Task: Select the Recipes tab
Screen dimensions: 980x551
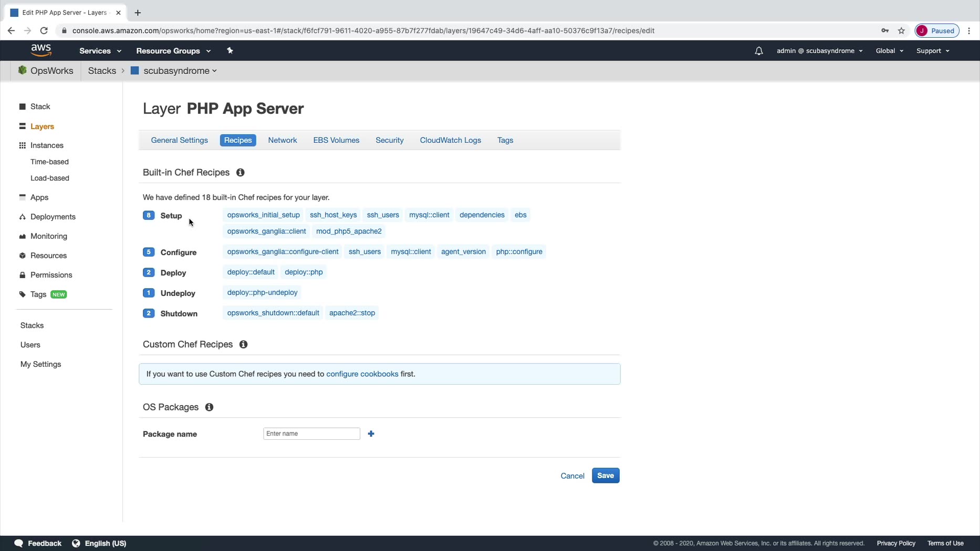Action: coord(238,140)
